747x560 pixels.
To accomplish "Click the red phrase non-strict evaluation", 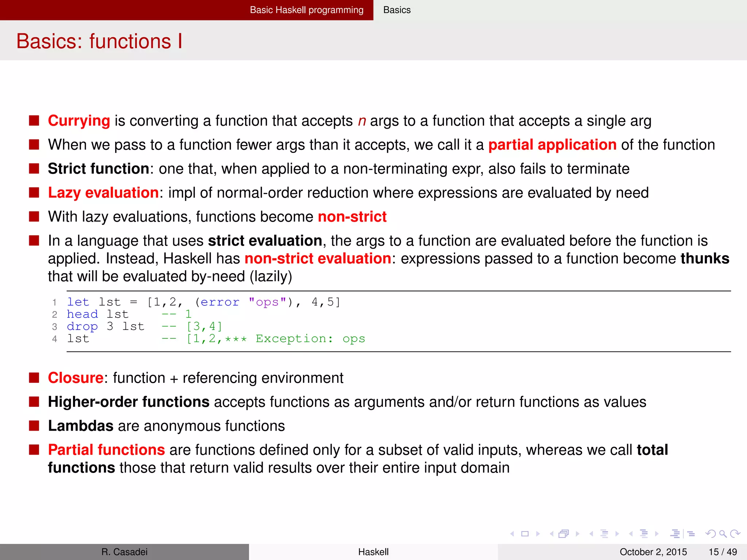I will click(x=318, y=258).
